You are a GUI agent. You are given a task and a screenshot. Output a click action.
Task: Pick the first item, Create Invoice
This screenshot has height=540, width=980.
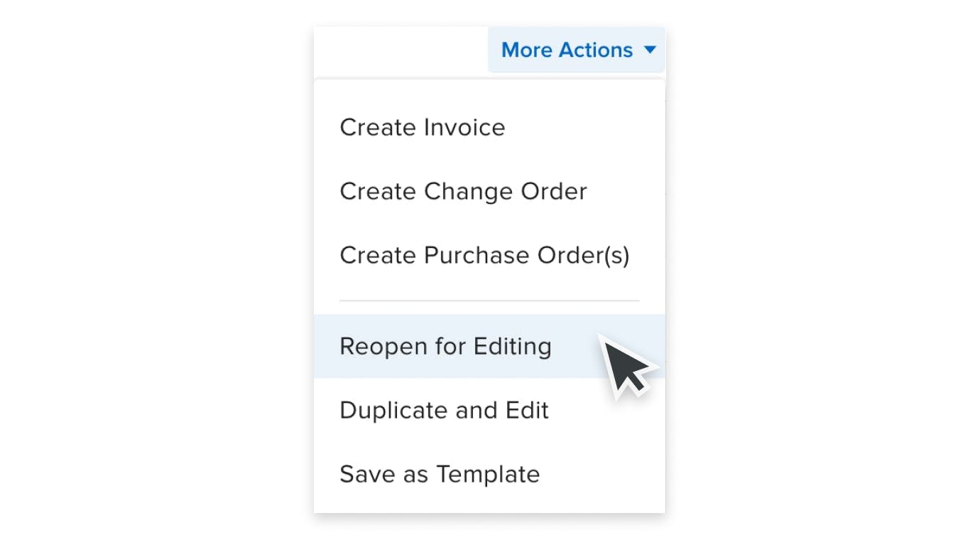click(x=423, y=127)
